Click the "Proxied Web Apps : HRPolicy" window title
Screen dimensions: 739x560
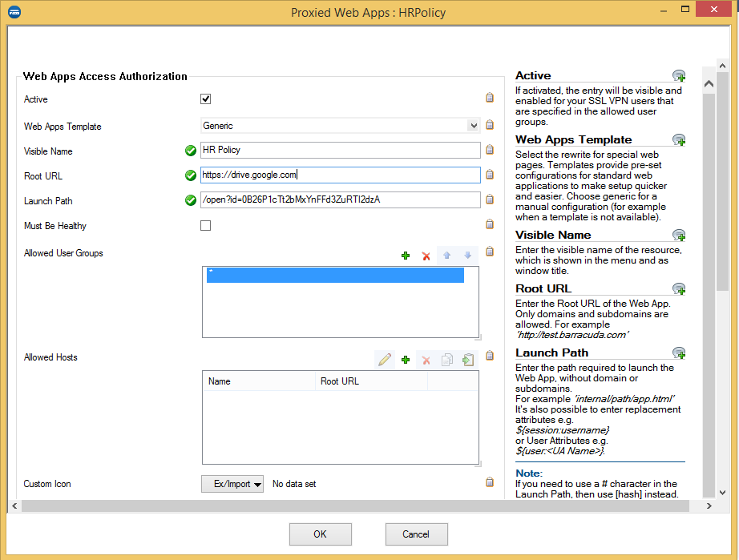pos(368,12)
